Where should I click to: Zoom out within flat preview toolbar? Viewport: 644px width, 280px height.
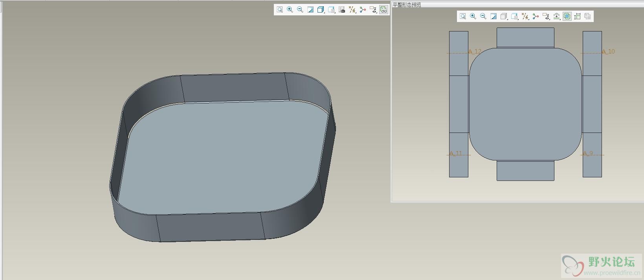pyautogui.click(x=483, y=16)
